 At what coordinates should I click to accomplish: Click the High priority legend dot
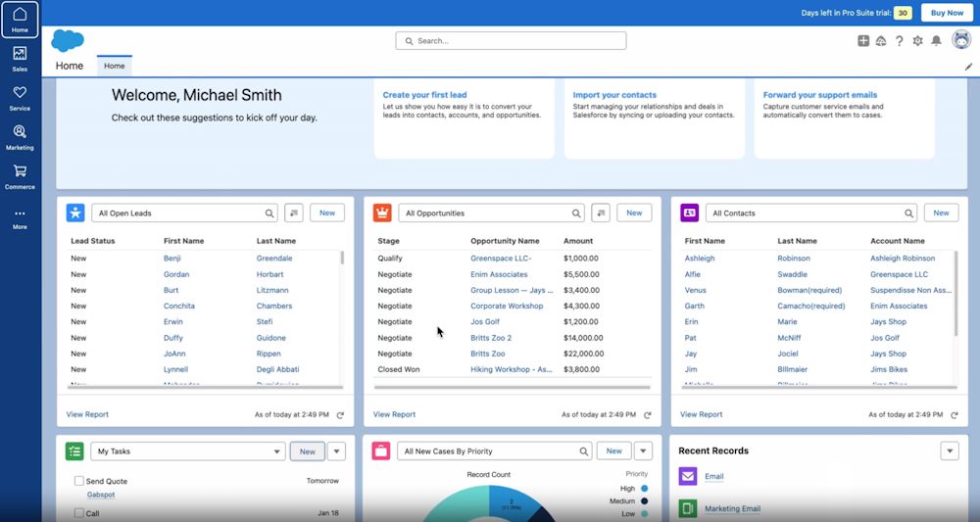pos(645,489)
